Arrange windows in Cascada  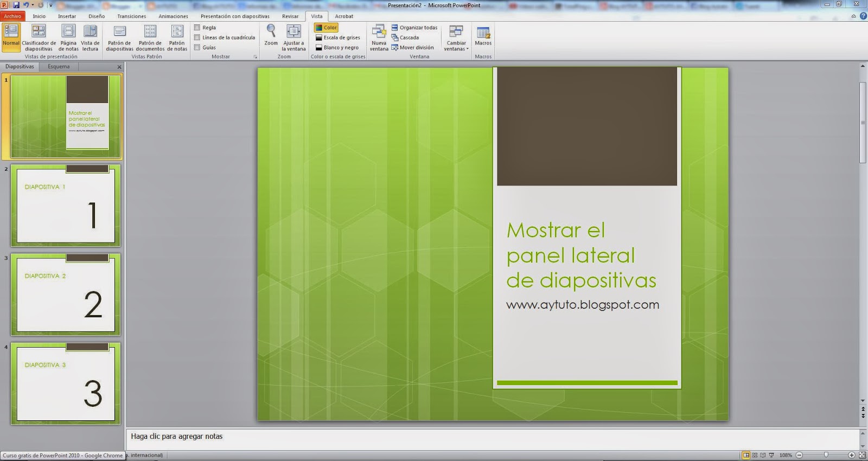pos(405,37)
